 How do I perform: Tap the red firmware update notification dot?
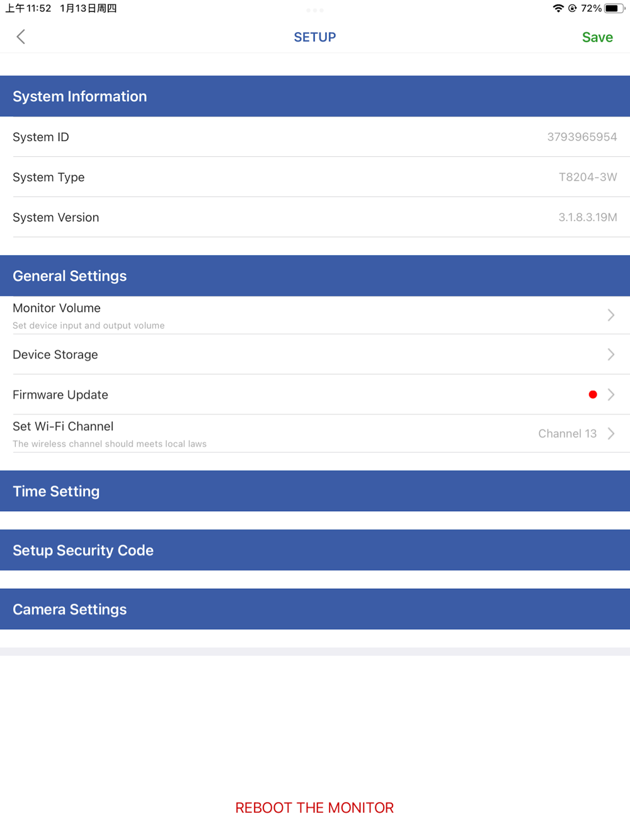coord(593,395)
